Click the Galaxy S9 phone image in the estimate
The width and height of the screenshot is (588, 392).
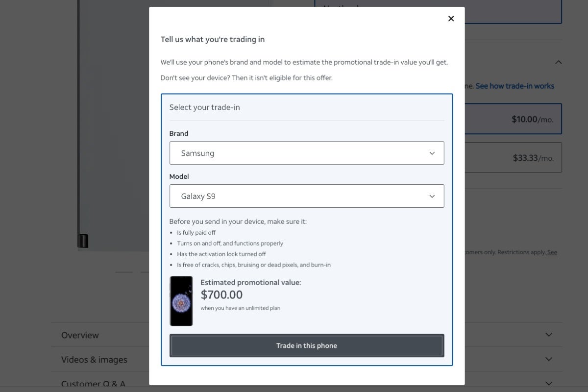(x=181, y=301)
